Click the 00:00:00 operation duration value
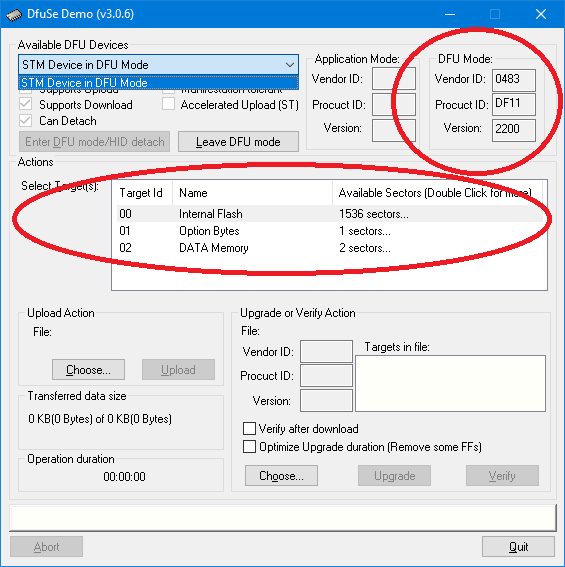 click(124, 477)
